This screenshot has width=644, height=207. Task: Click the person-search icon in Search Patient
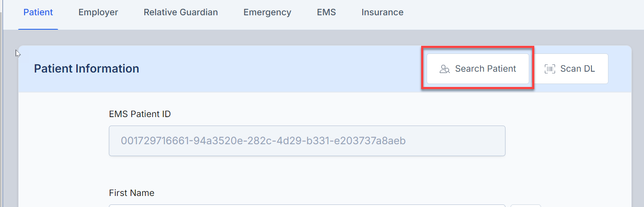(444, 69)
